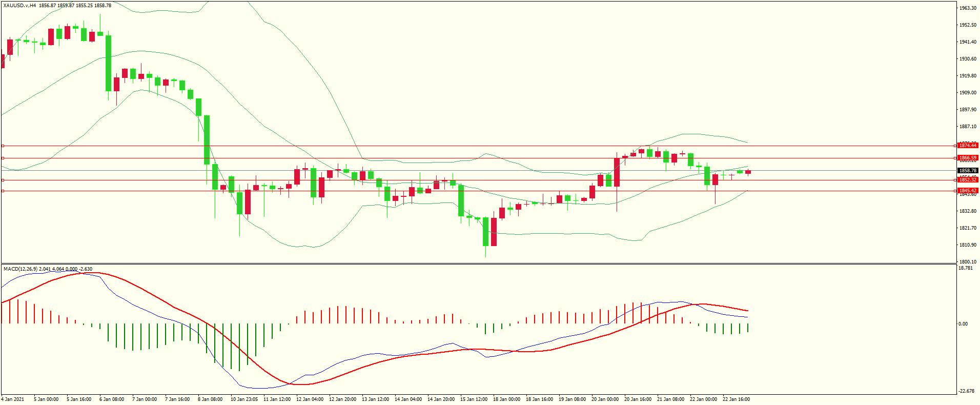
Task: Click the 1930.60 price axis value
Action: pyautogui.click(x=968, y=59)
